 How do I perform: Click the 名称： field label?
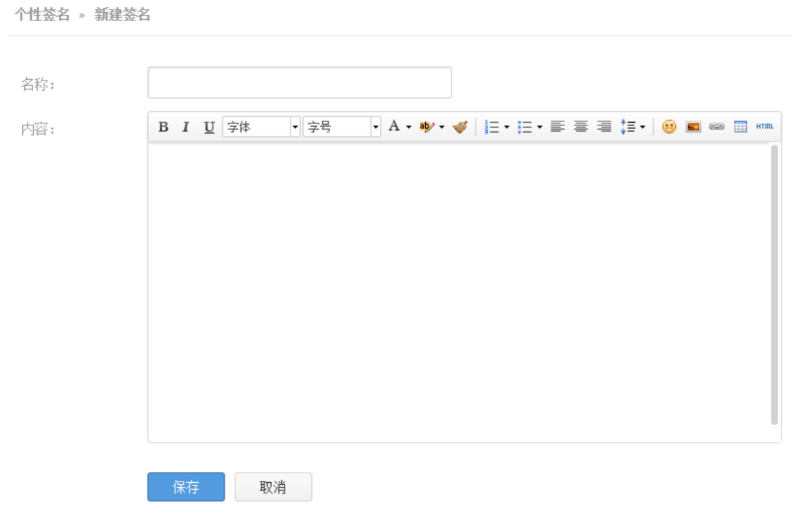click(x=38, y=84)
